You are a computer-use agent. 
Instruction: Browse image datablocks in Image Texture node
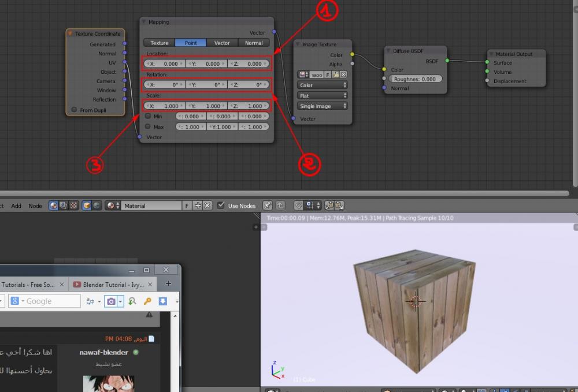(x=303, y=74)
